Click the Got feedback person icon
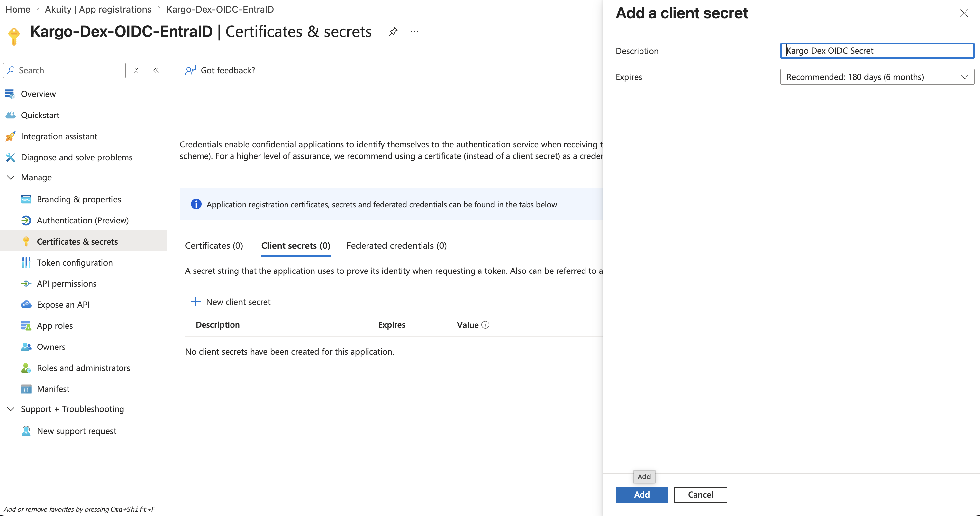This screenshot has height=516, width=980. [x=190, y=70]
